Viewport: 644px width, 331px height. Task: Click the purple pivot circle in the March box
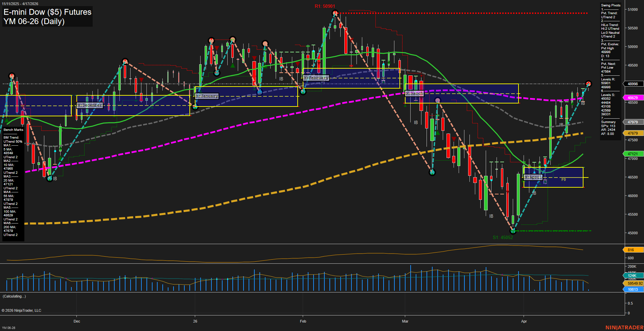point(438,100)
